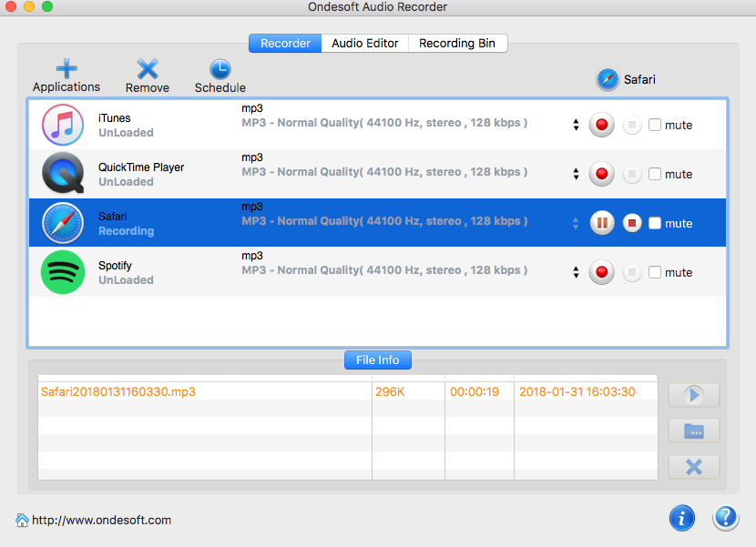The height and width of the screenshot is (547, 756).
Task: Visit the www.ondesoft.com link
Action: 101,521
